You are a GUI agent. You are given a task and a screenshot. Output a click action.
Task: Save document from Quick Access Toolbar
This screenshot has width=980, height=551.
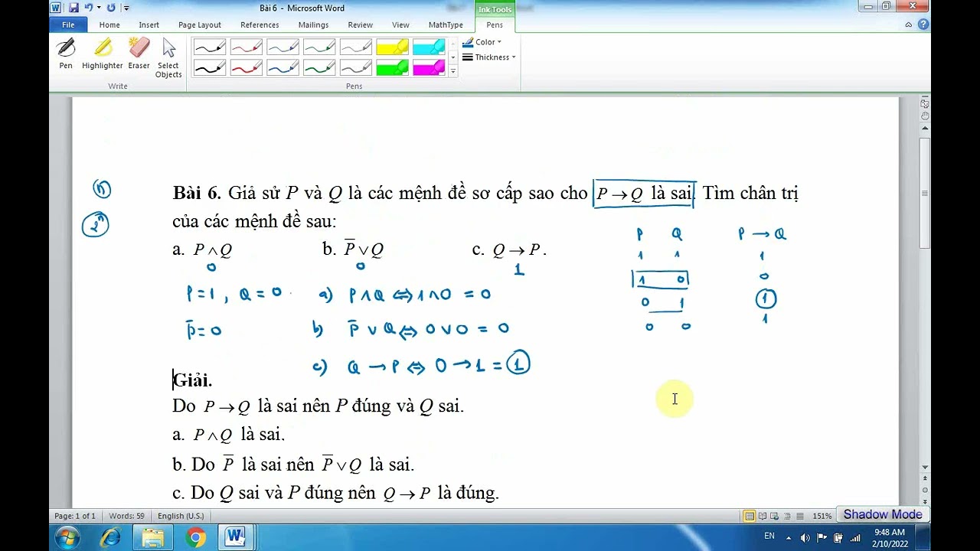73,8
